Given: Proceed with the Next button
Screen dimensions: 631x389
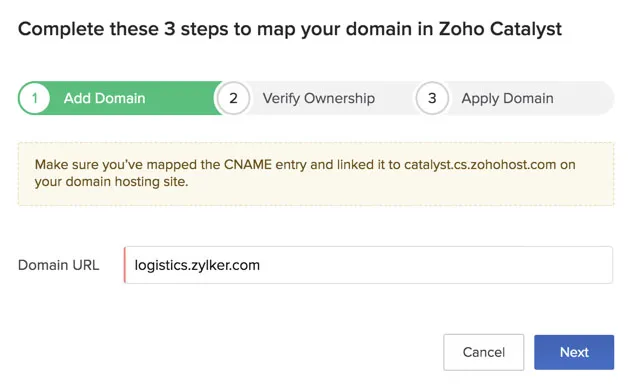Looking at the screenshot, I should coord(574,352).
